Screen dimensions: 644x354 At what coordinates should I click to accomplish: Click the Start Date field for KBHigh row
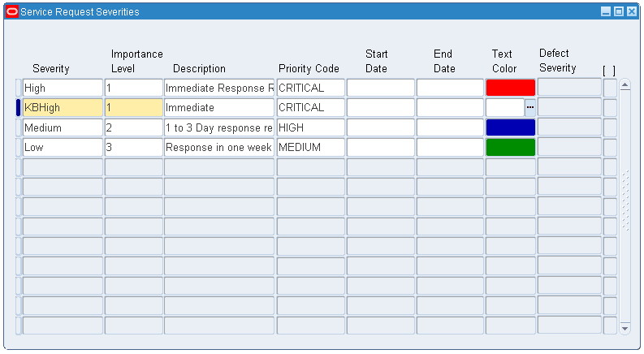coord(381,108)
